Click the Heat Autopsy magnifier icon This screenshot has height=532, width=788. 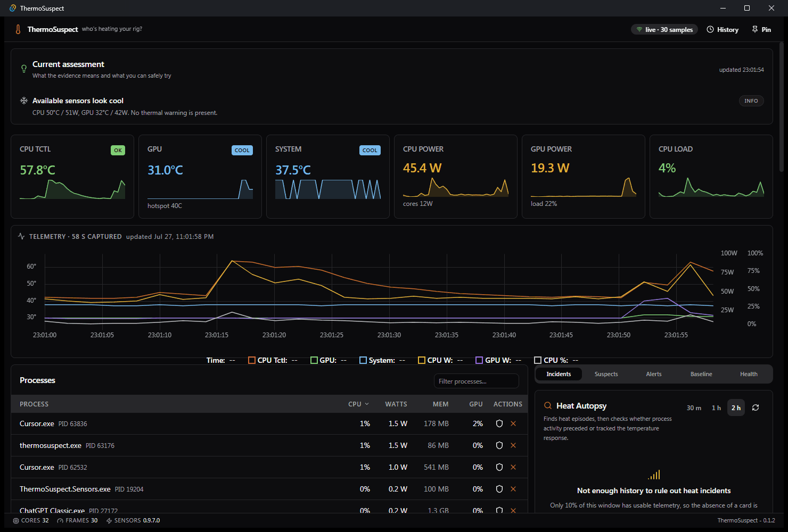click(x=548, y=406)
